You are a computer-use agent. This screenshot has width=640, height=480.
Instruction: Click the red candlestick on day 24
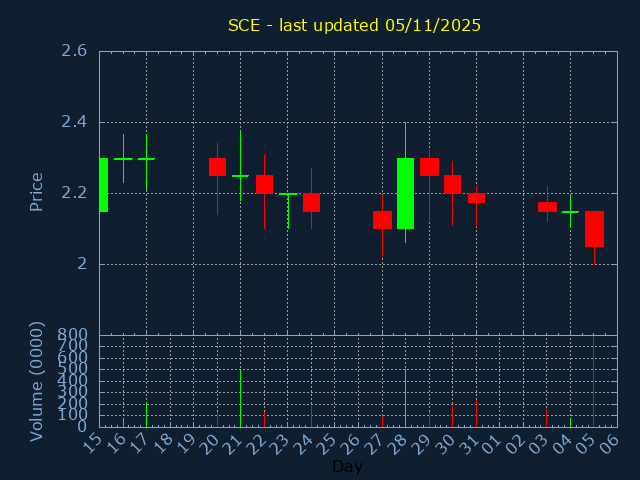pos(311,203)
